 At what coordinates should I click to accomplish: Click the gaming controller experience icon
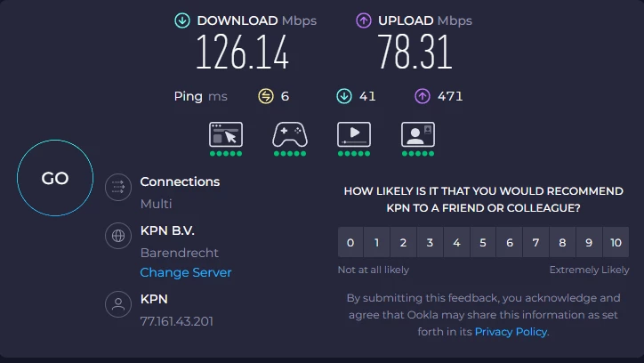289,134
